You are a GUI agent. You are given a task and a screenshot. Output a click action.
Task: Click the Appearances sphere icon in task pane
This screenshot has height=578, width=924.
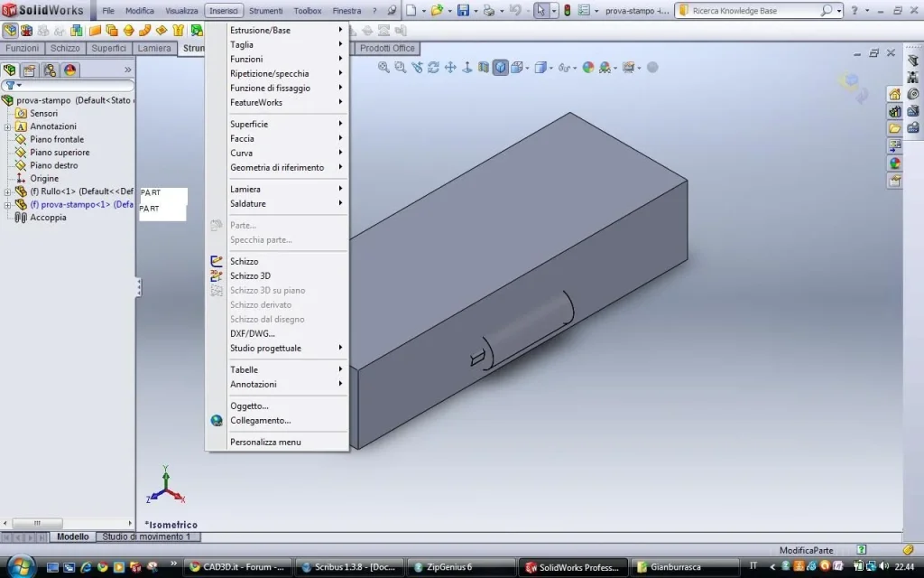[x=894, y=163]
